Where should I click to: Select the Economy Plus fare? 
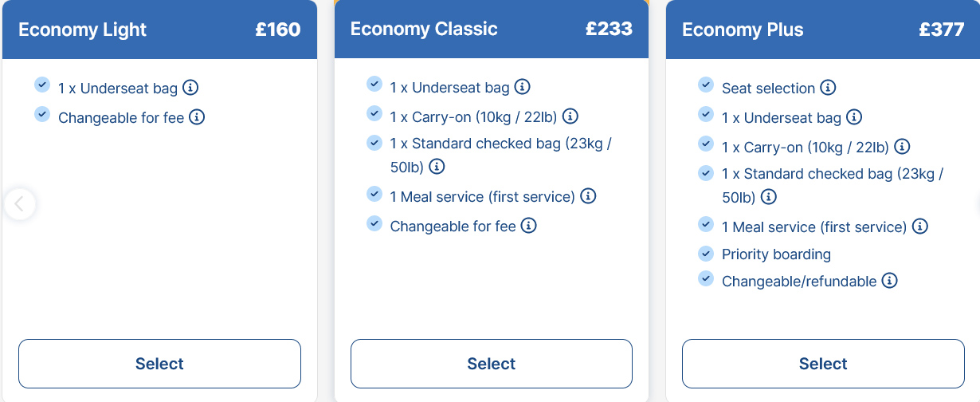click(823, 364)
